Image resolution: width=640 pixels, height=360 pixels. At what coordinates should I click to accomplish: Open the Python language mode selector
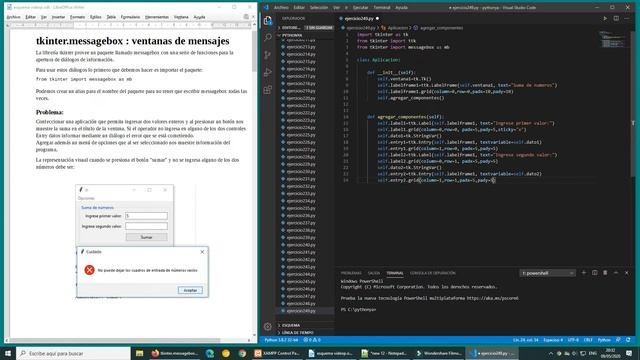click(x=604, y=340)
